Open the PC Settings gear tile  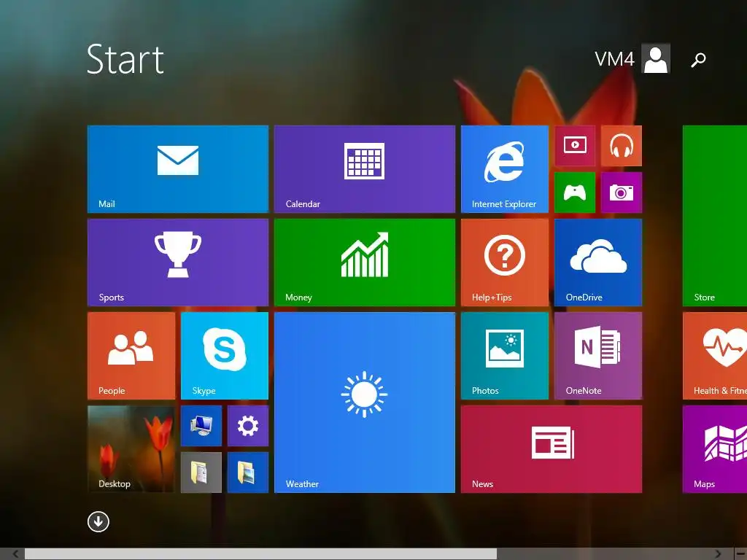[248, 426]
